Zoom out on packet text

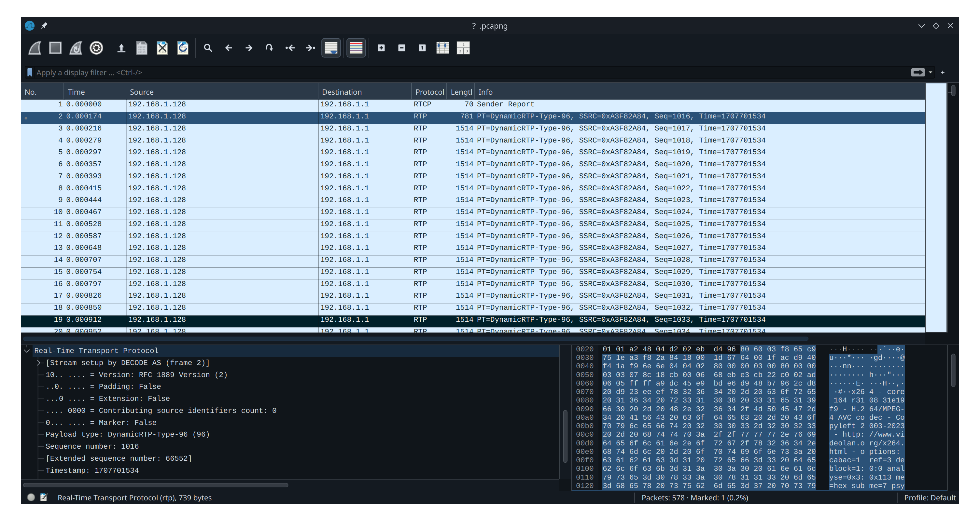[x=402, y=48]
